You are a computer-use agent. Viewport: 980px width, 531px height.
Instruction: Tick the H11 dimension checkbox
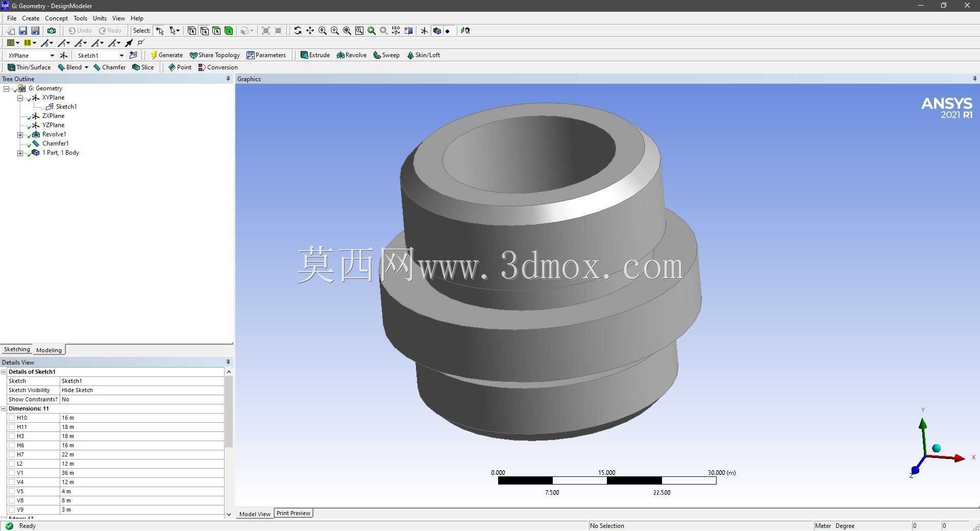tap(12, 427)
